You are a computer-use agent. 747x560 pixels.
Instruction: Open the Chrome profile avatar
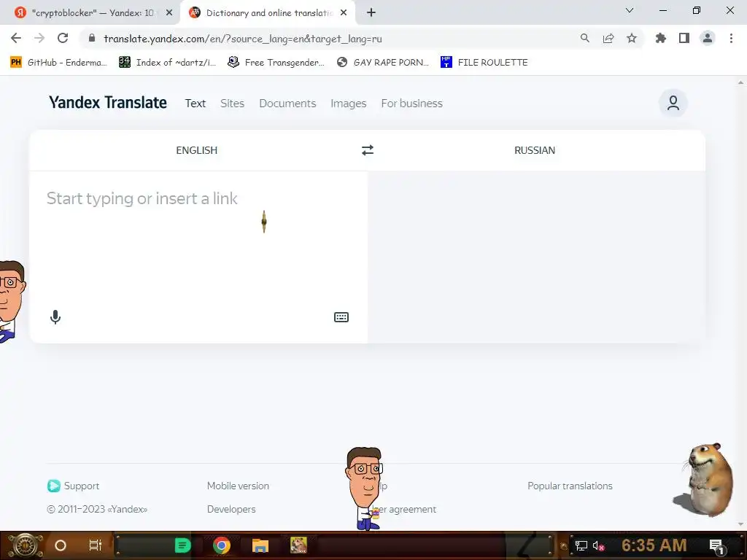[708, 38]
